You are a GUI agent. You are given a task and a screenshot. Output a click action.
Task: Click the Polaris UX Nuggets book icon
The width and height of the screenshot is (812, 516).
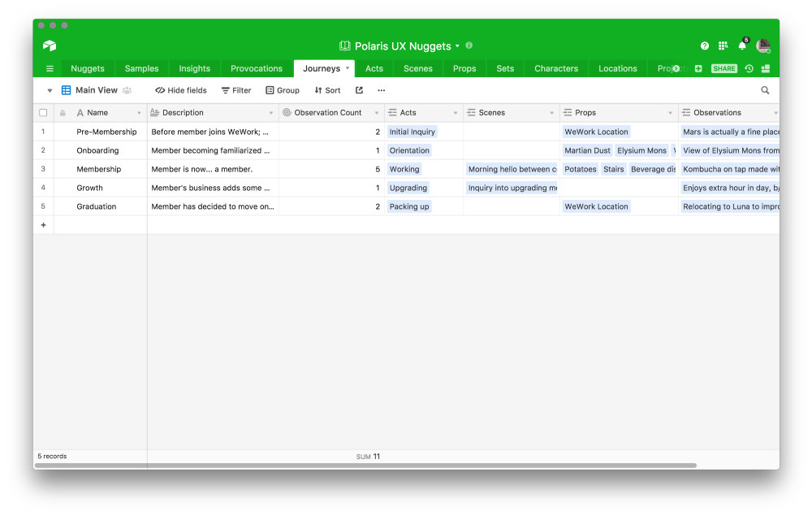pos(344,46)
